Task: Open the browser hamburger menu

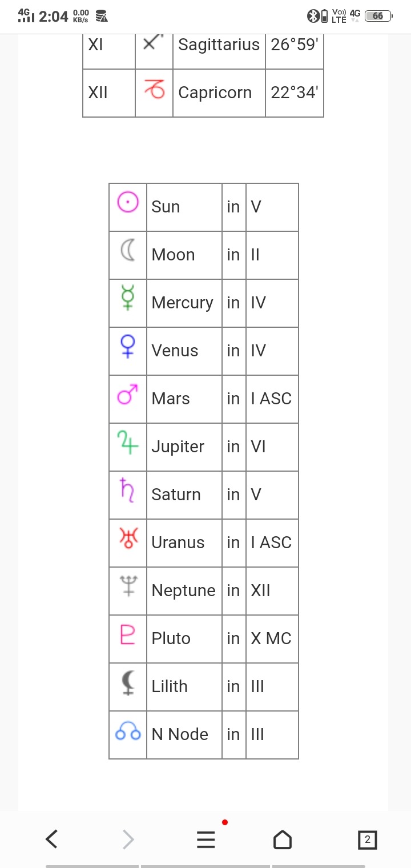Action: point(205,839)
